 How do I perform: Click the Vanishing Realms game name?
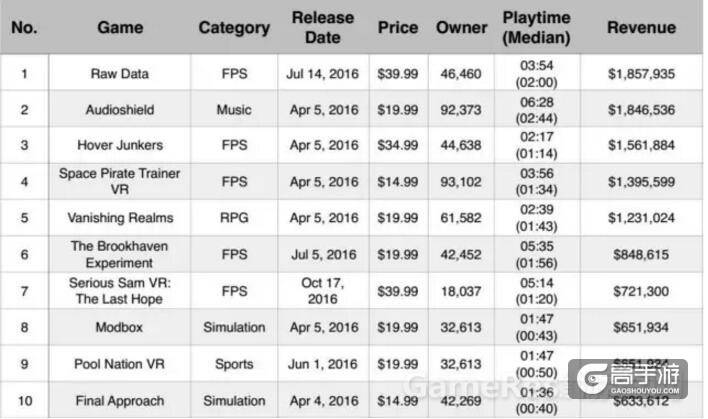tap(120, 218)
